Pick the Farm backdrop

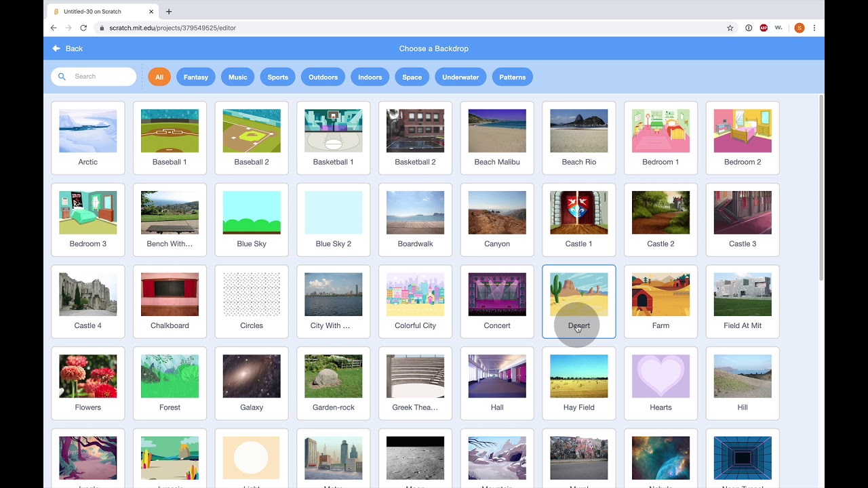pyautogui.click(x=661, y=302)
